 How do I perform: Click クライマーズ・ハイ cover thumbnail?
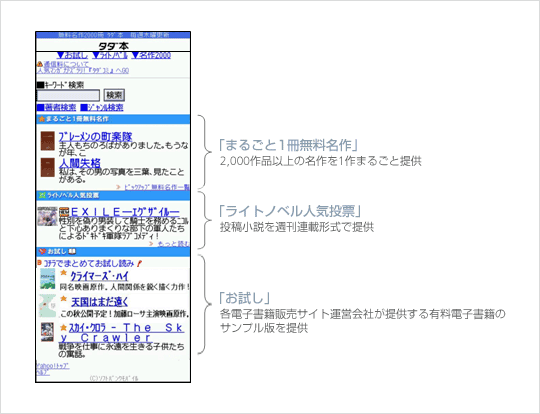tap(48, 279)
